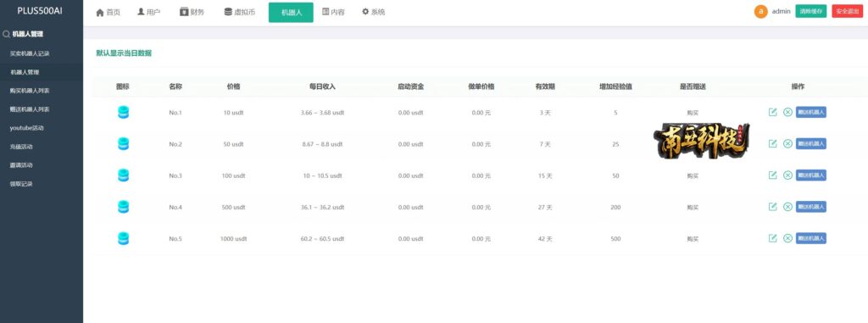This screenshot has width=868, height=323.
Task: Click 赠送机器人 button for No.5
Action: click(x=811, y=238)
